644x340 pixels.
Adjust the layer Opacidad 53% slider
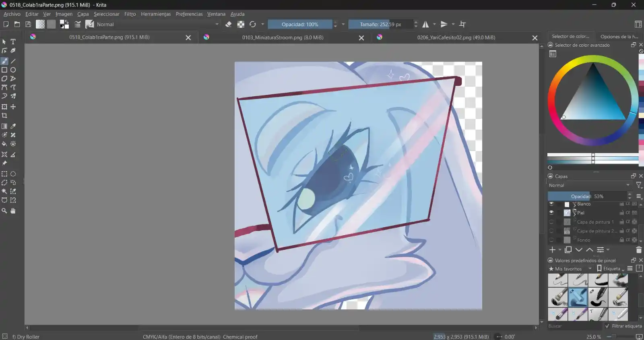[x=587, y=196]
